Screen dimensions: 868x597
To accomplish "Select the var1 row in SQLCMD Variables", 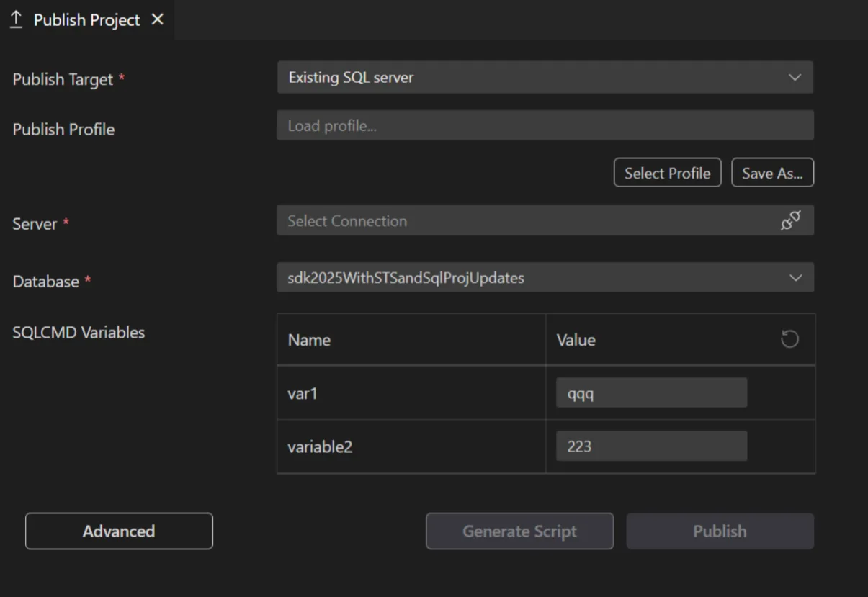I will coord(411,392).
